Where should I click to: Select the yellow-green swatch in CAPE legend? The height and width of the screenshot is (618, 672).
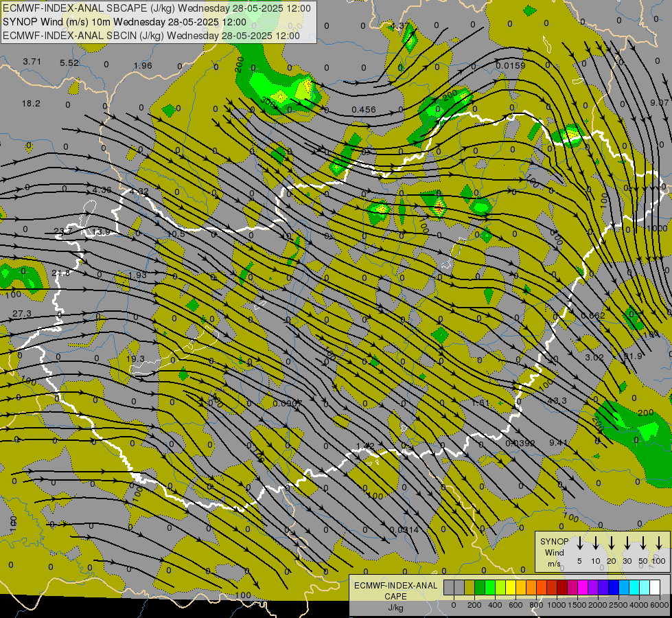[500, 588]
